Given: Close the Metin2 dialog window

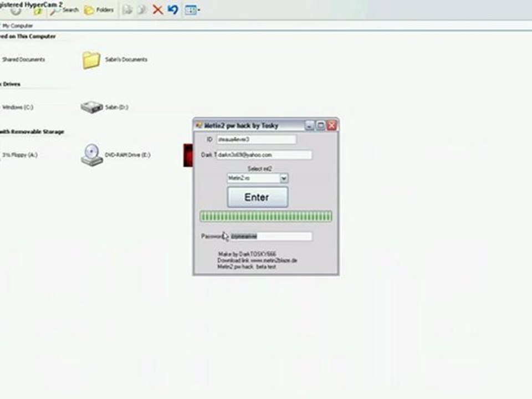Looking at the screenshot, I should tap(331, 126).
